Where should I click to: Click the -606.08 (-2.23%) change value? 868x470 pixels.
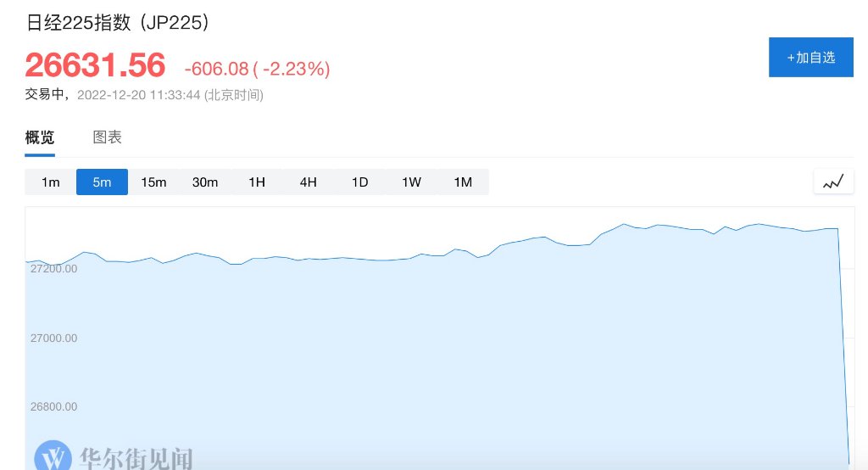tap(257, 69)
